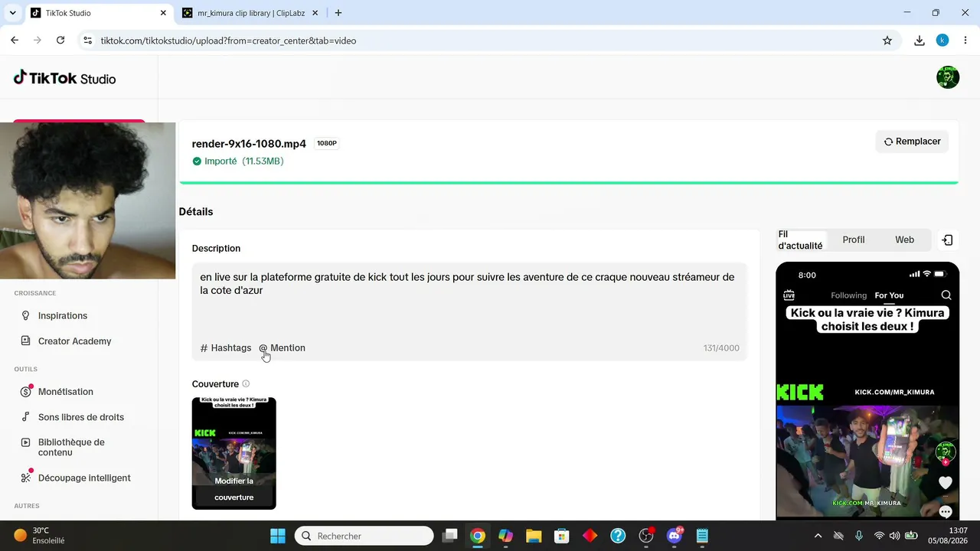Screen dimensions: 980x551
Task: Click the TikTok Studio logo
Action: pos(64,78)
